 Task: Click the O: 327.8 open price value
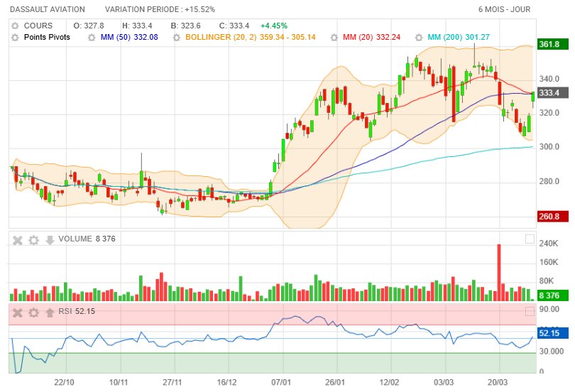pyautogui.click(x=89, y=26)
